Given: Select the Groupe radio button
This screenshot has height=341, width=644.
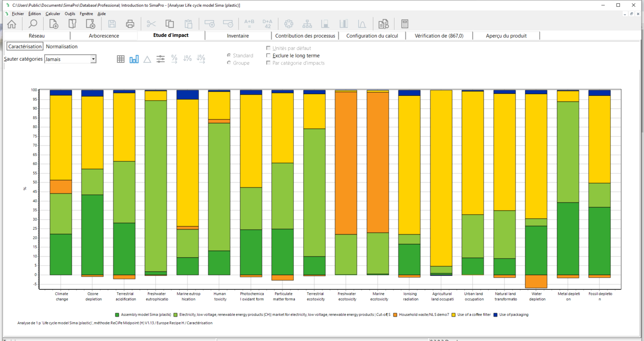Looking at the screenshot, I should pos(229,63).
